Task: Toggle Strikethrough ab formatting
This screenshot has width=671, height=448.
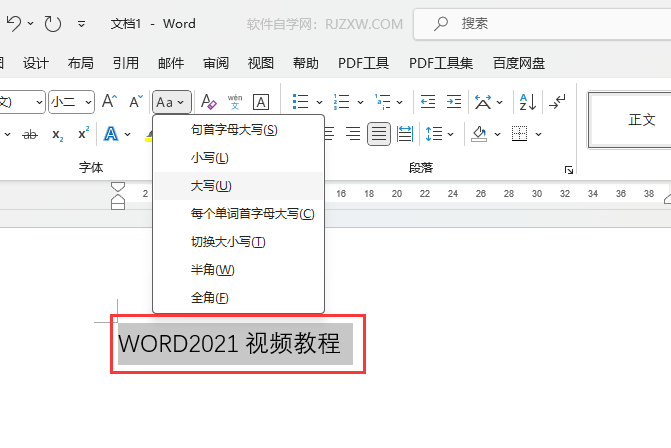Action: (x=30, y=135)
